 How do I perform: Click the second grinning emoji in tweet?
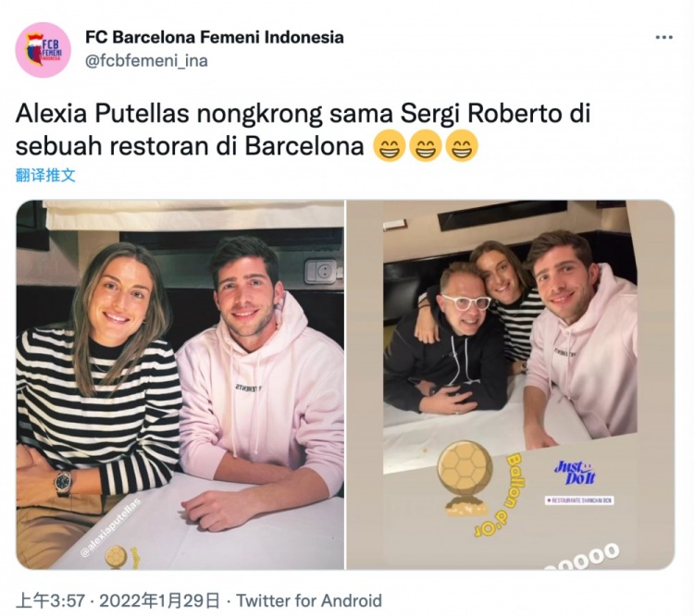tap(426, 146)
